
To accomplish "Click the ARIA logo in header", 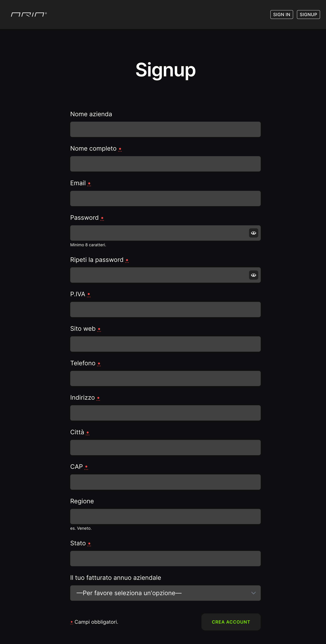I will 29,14.
